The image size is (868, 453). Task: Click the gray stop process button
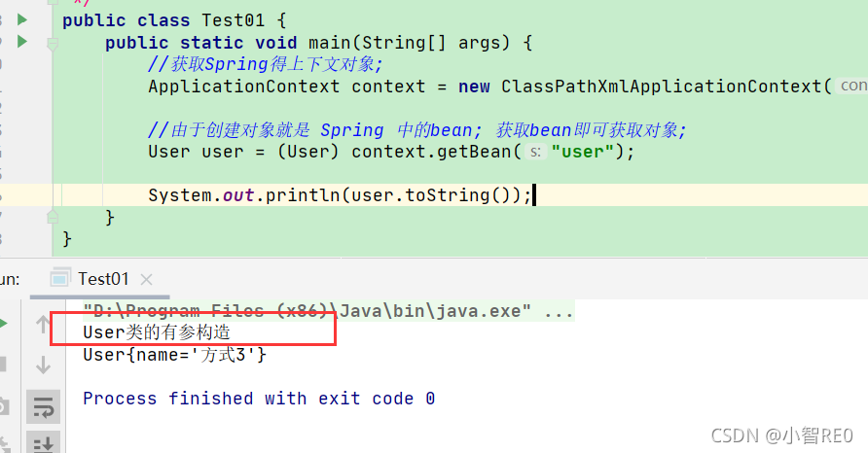pyautogui.click(x=3, y=364)
